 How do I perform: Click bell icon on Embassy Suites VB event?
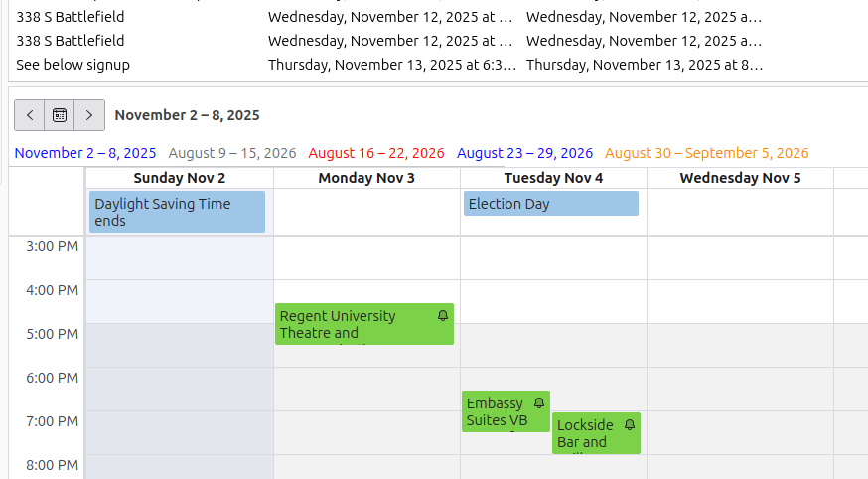539,403
